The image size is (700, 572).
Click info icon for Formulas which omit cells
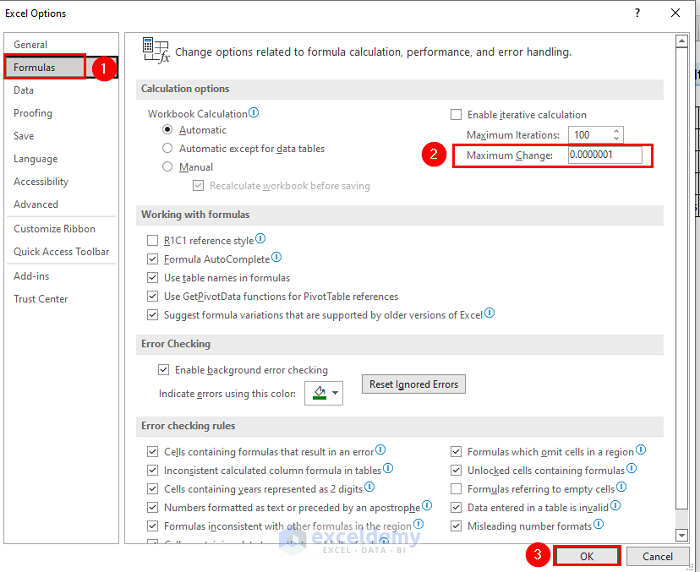[x=641, y=450]
